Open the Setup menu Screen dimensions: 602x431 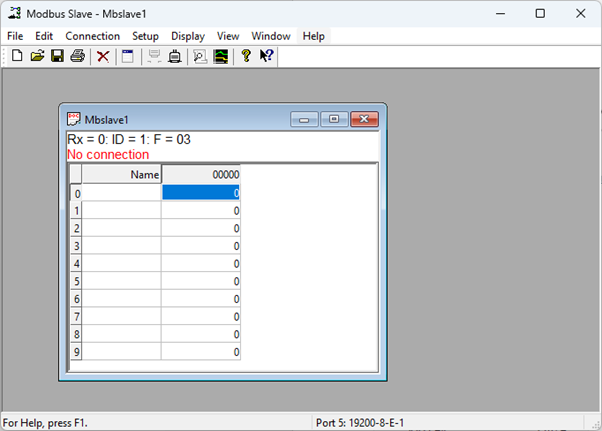(145, 36)
